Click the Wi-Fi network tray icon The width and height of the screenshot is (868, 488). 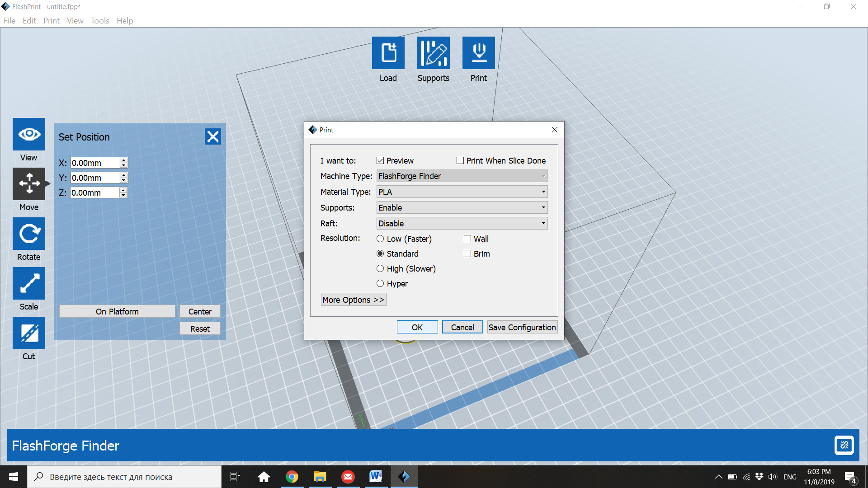[x=746, y=477]
